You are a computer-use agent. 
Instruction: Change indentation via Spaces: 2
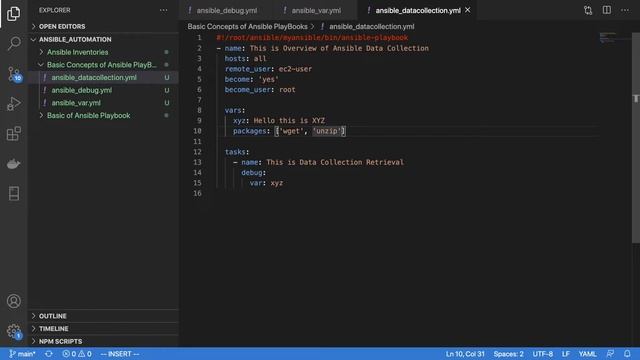pos(508,354)
